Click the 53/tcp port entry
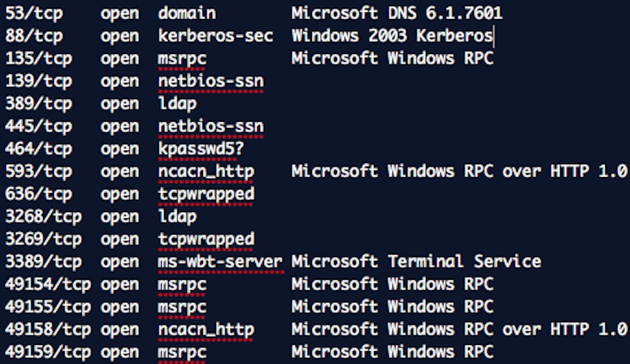 pos(33,14)
